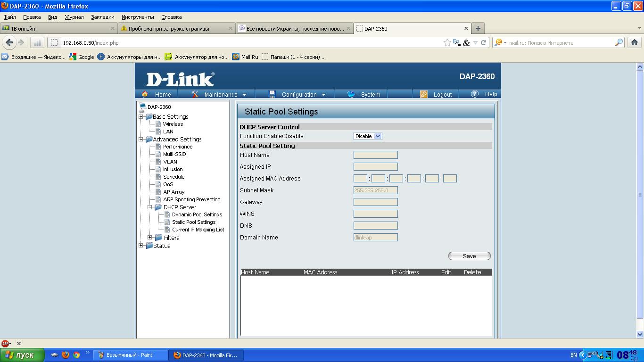The height and width of the screenshot is (362, 644).
Task: Click the Firefox reload page icon
Action: tap(483, 42)
